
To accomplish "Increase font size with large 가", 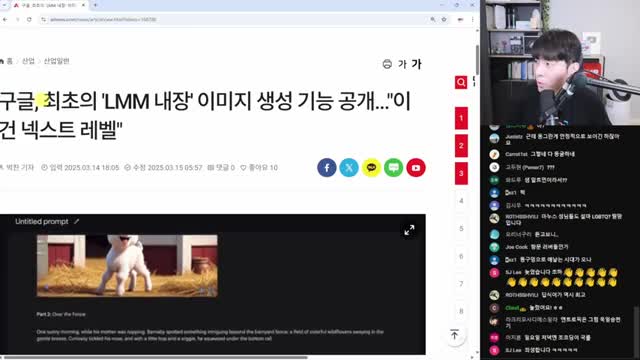I will point(417,64).
